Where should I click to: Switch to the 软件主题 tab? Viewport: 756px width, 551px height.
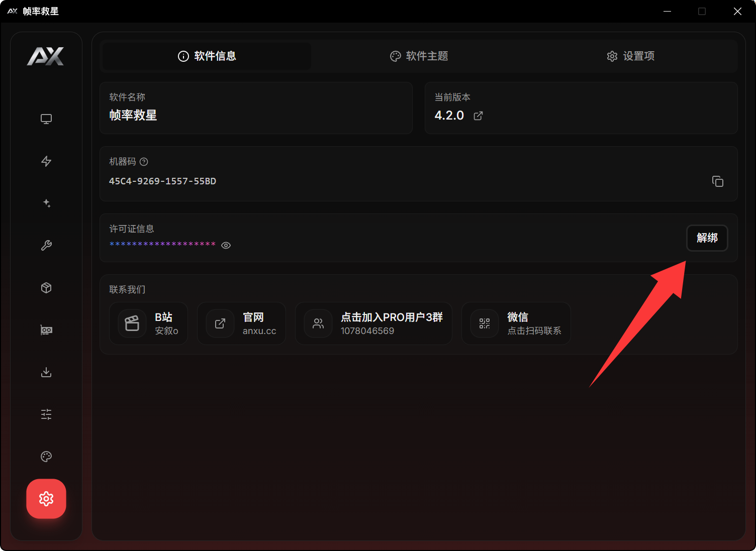(419, 56)
